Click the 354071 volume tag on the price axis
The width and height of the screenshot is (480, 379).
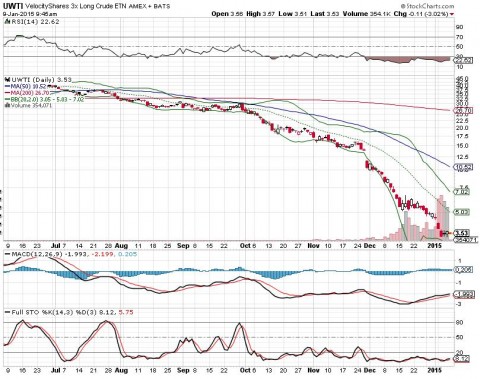pyautogui.click(x=465, y=239)
